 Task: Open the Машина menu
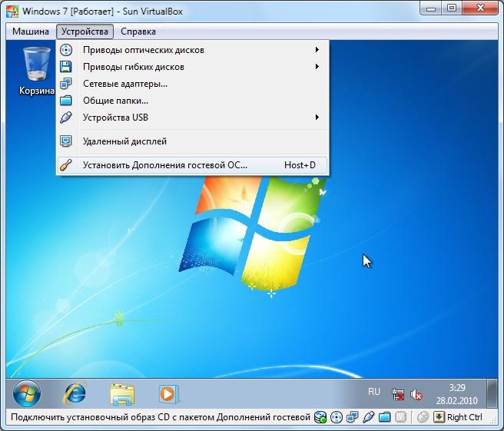pos(30,31)
